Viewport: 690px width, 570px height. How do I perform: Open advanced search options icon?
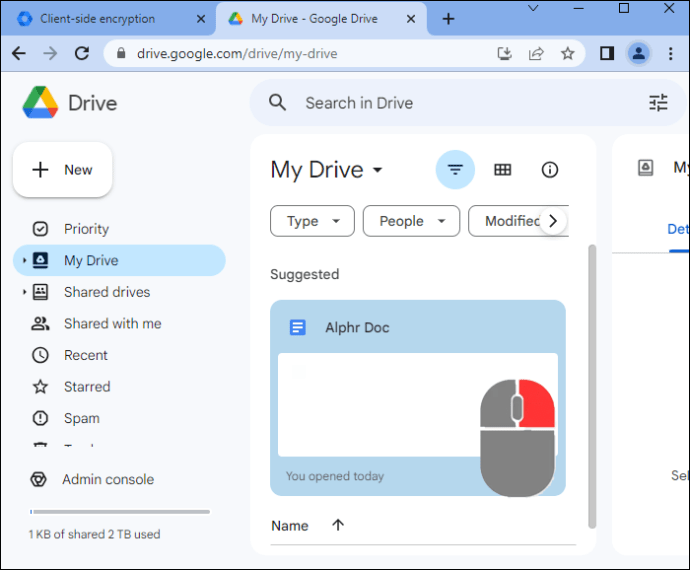[658, 103]
